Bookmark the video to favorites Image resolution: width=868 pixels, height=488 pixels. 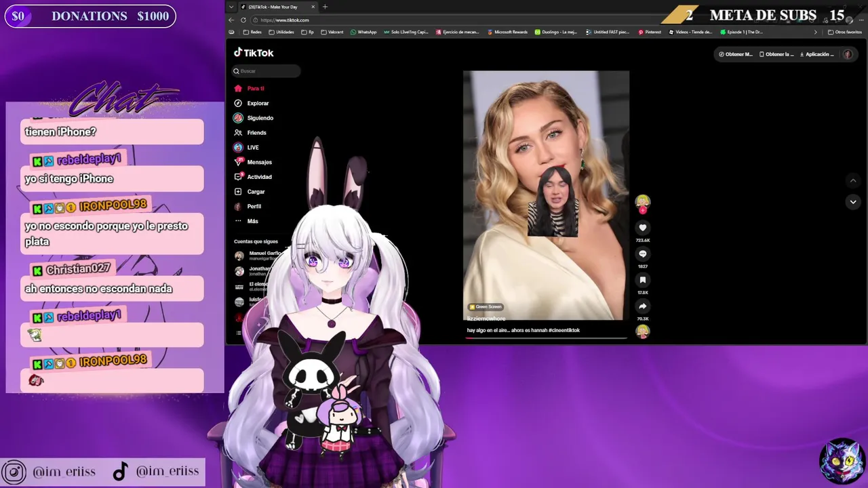(642, 280)
